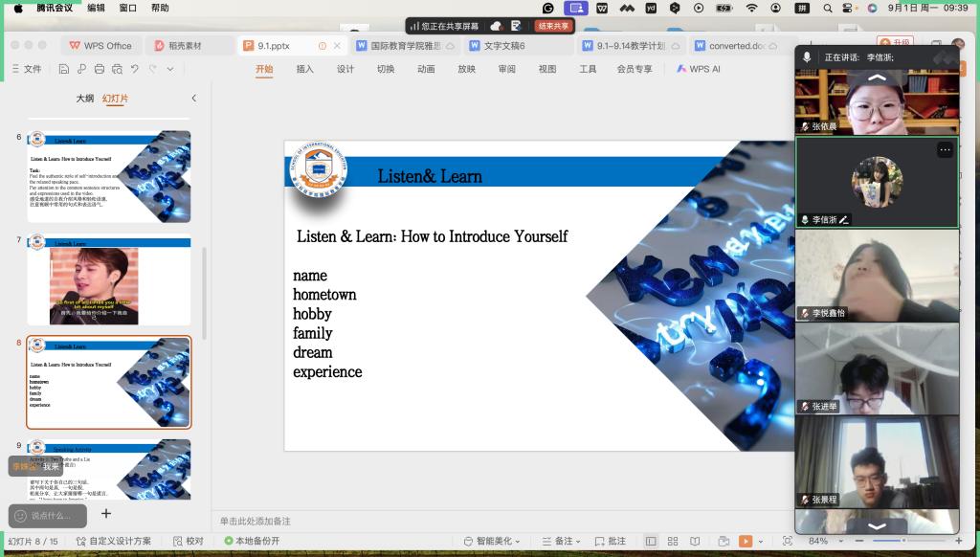The width and height of the screenshot is (980, 557).
Task: Collapse slide panel with left chevron
Action: coord(193,99)
